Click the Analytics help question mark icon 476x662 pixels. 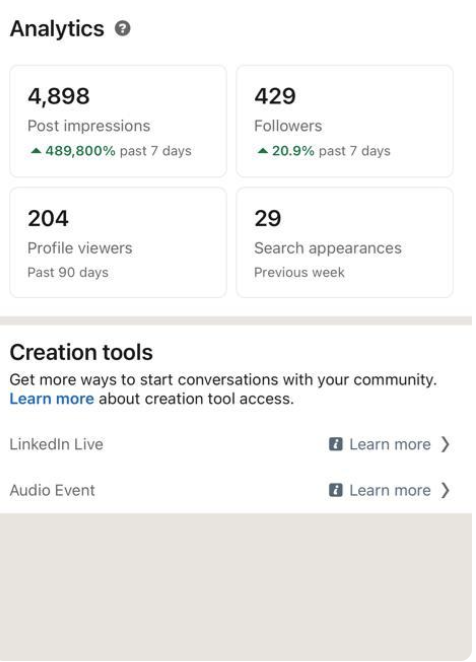[x=122, y=29]
